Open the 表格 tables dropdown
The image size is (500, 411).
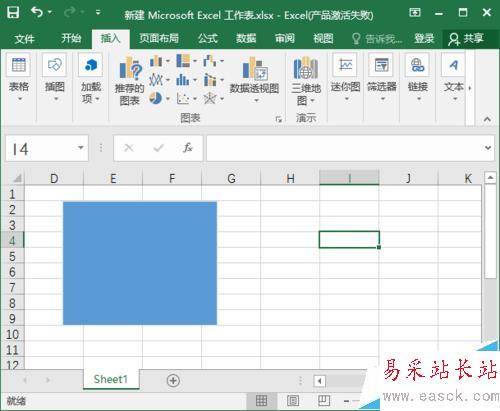point(19,78)
